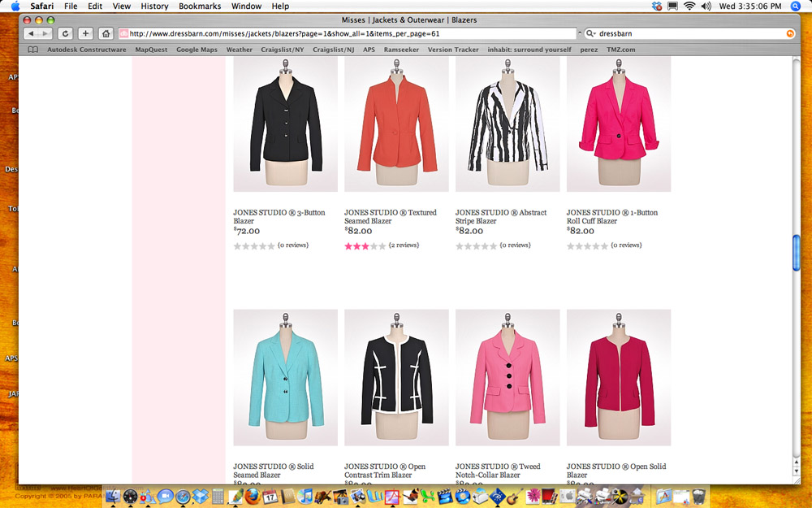
Task: Click the black 3-Button Blazer image
Action: click(x=285, y=124)
